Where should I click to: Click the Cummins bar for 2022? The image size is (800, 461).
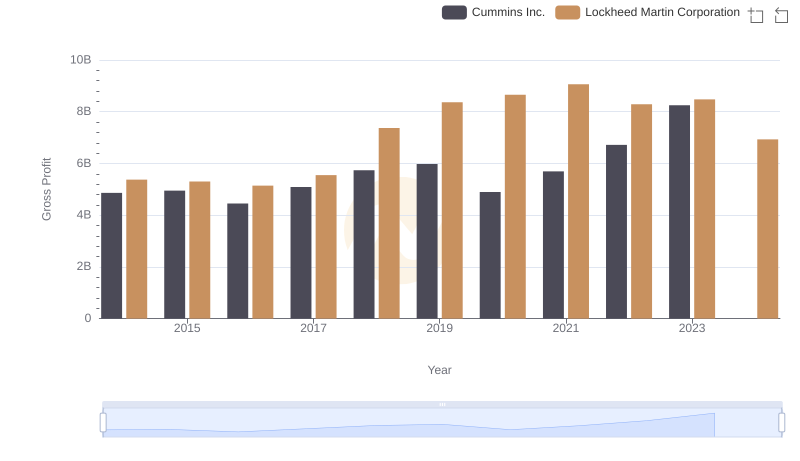click(616, 232)
